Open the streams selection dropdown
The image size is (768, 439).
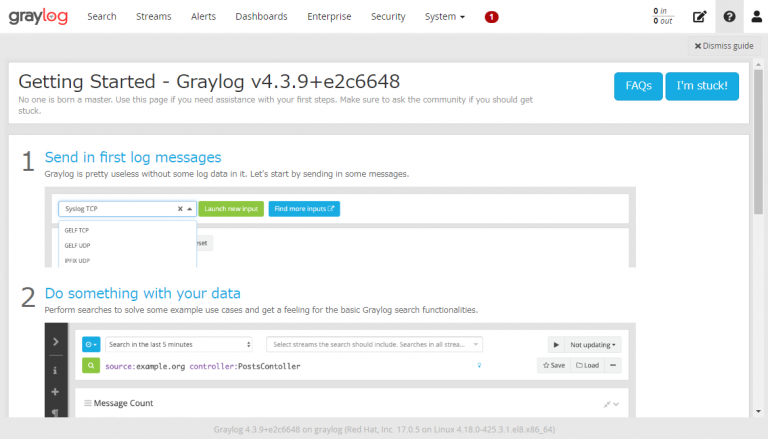point(375,344)
